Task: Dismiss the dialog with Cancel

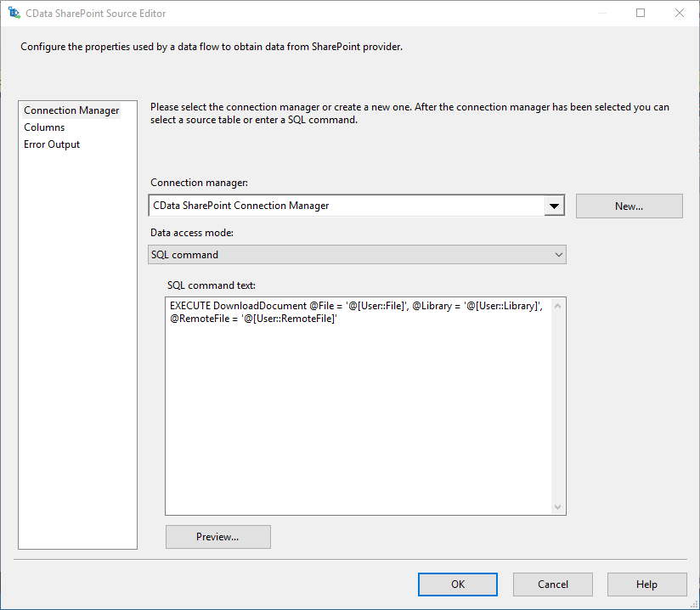Action: (552, 584)
